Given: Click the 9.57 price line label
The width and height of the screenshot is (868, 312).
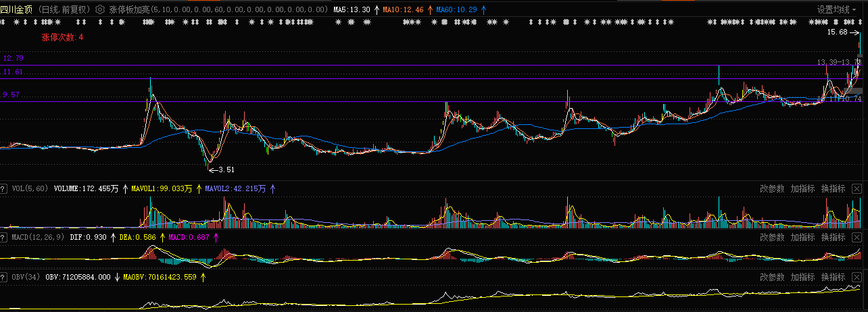Looking at the screenshot, I should click(x=11, y=95).
